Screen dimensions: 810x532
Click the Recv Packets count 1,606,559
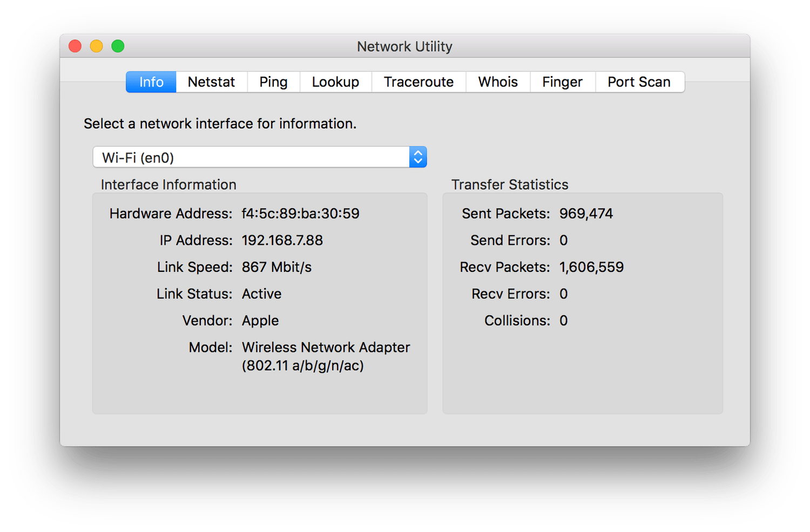pyautogui.click(x=591, y=267)
